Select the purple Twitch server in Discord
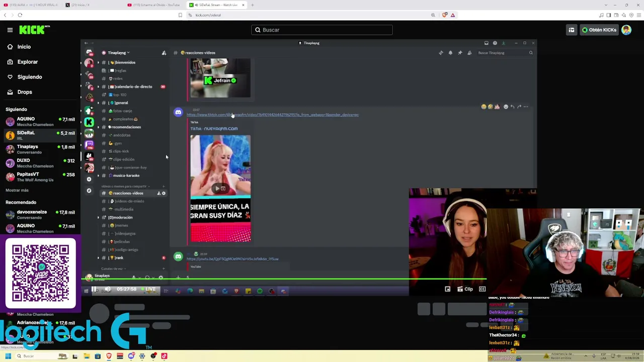 [x=89, y=145]
